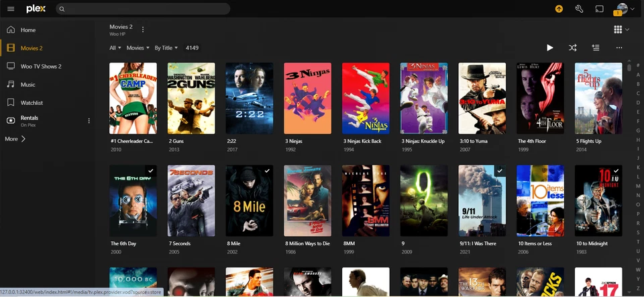The height and width of the screenshot is (297, 644).
Task: Toggle watched checkmark on The 6th Day
Action: (x=151, y=171)
